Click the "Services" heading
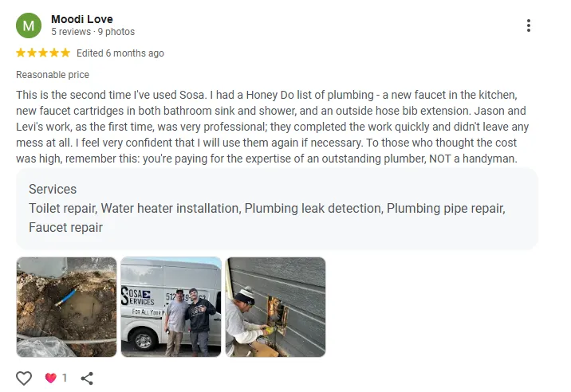Image resolution: width=571 pixels, height=392 pixels. [53, 190]
